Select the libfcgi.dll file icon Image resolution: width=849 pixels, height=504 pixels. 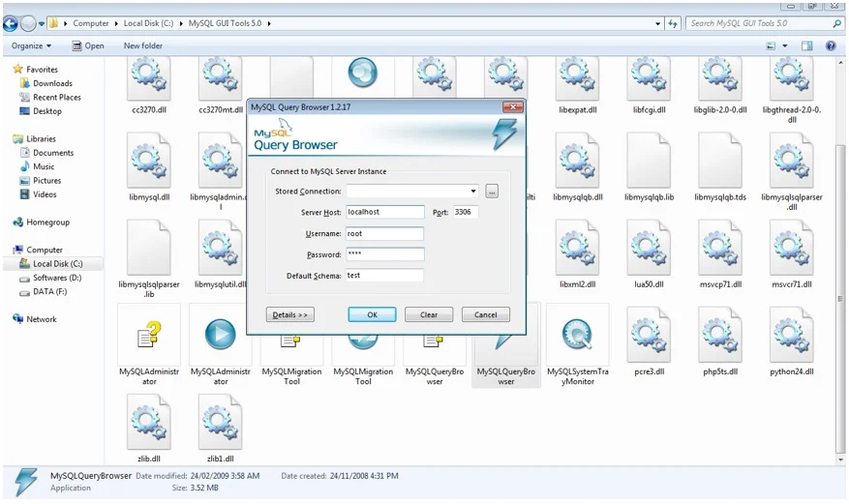[649, 80]
